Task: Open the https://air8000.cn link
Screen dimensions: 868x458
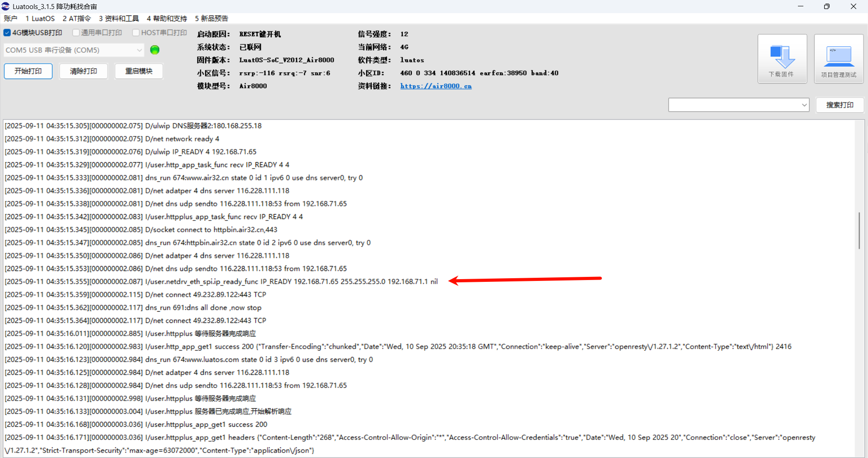Action: coord(436,86)
